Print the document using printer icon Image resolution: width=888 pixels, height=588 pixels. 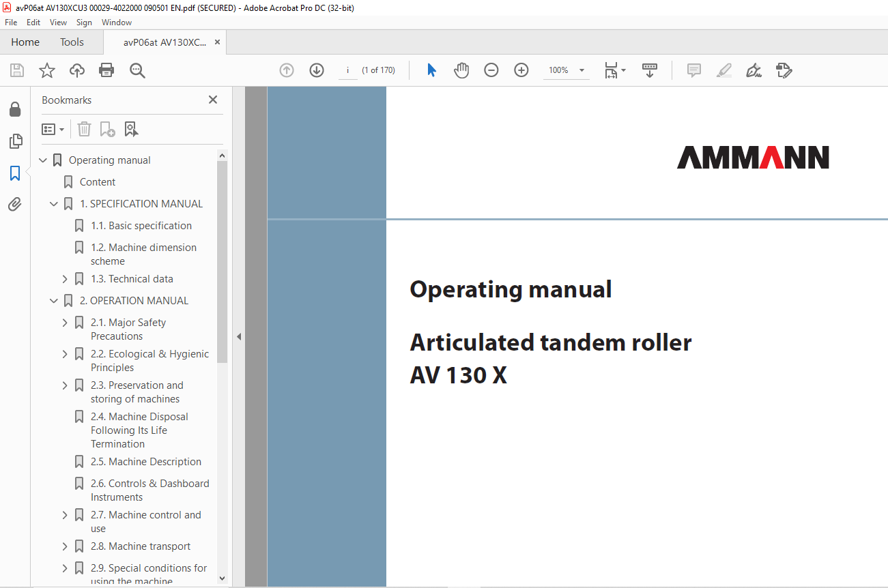pos(106,70)
